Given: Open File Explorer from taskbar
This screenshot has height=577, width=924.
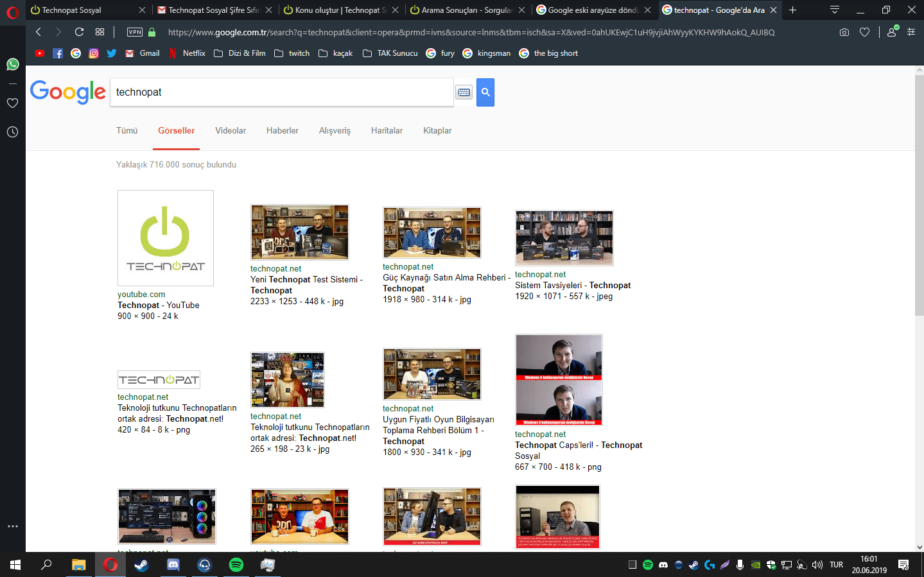Looking at the screenshot, I should 78,565.
